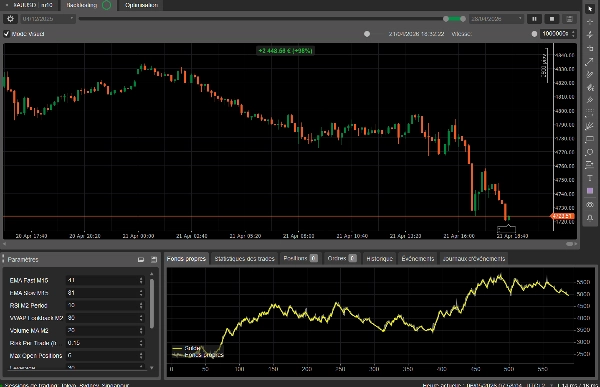Select the ellipse shape drawing tool
Image resolution: width=600 pixels, height=387 pixels.
[x=590, y=152]
